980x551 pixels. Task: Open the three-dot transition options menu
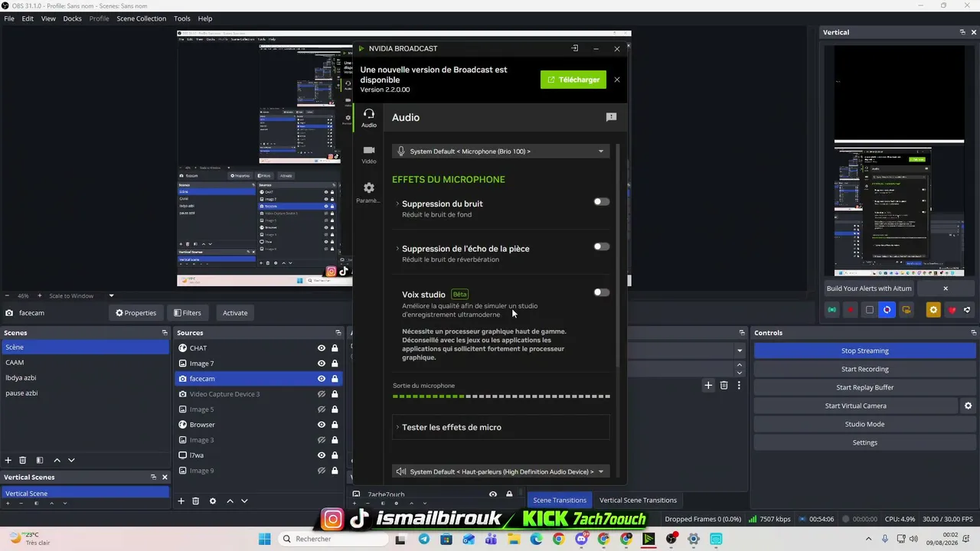(x=739, y=386)
